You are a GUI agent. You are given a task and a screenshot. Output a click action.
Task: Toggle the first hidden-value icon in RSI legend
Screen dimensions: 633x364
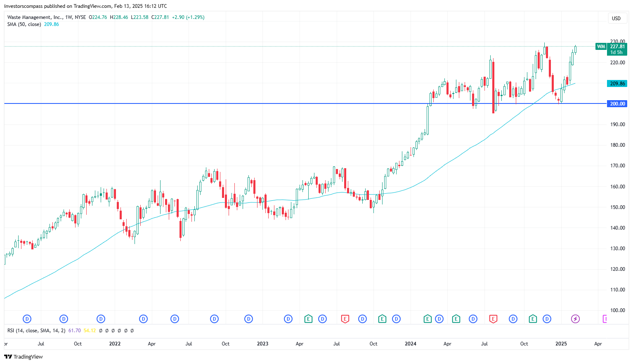coord(101,331)
